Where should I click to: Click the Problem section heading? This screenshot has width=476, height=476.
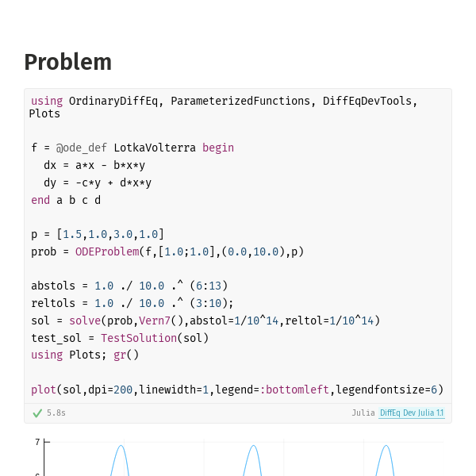68,62
